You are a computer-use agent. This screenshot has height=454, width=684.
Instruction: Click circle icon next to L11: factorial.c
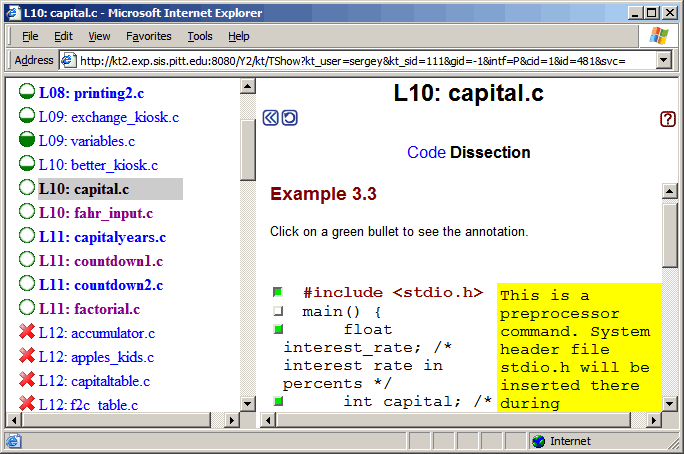coord(27,307)
